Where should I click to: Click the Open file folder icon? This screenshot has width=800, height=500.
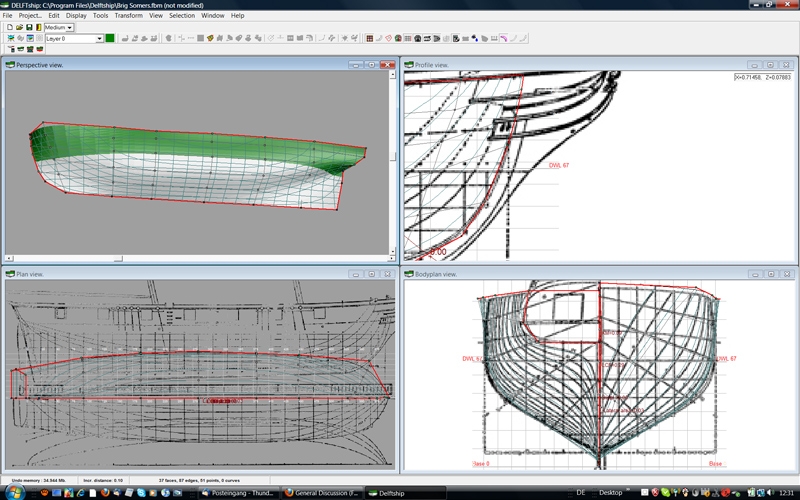click(19, 27)
